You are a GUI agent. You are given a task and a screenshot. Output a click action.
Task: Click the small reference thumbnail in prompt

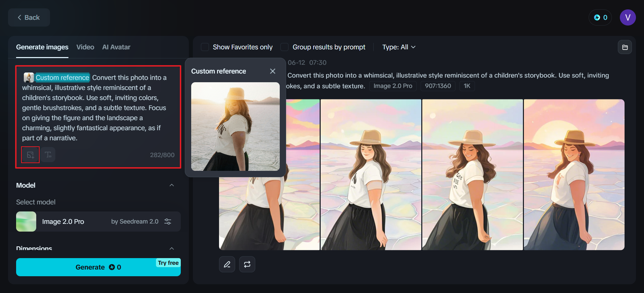click(x=29, y=78)
